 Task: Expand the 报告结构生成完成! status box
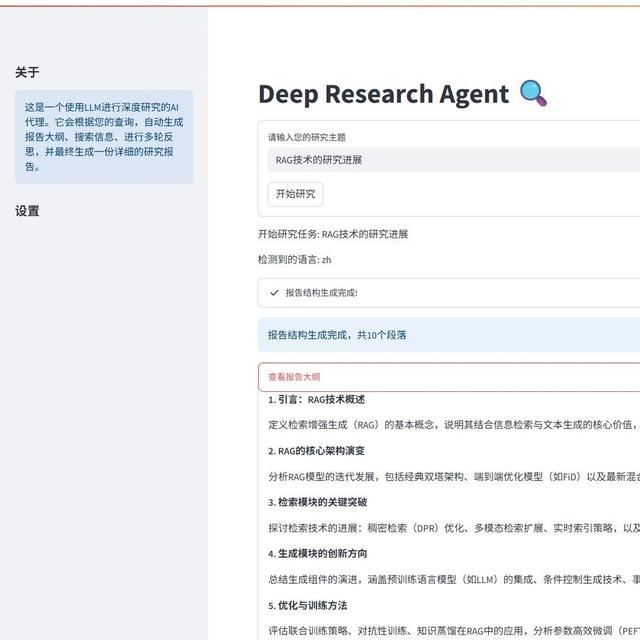pos(449,293)
